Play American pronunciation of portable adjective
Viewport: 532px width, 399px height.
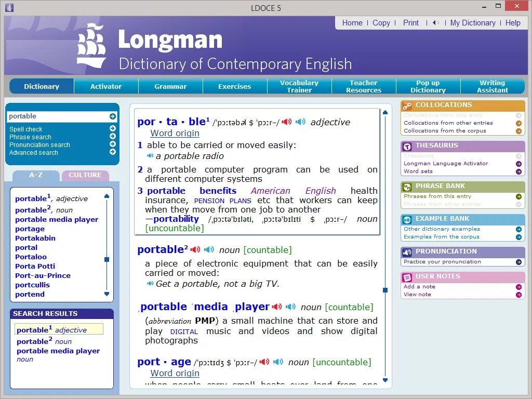[x=301, y=122]
